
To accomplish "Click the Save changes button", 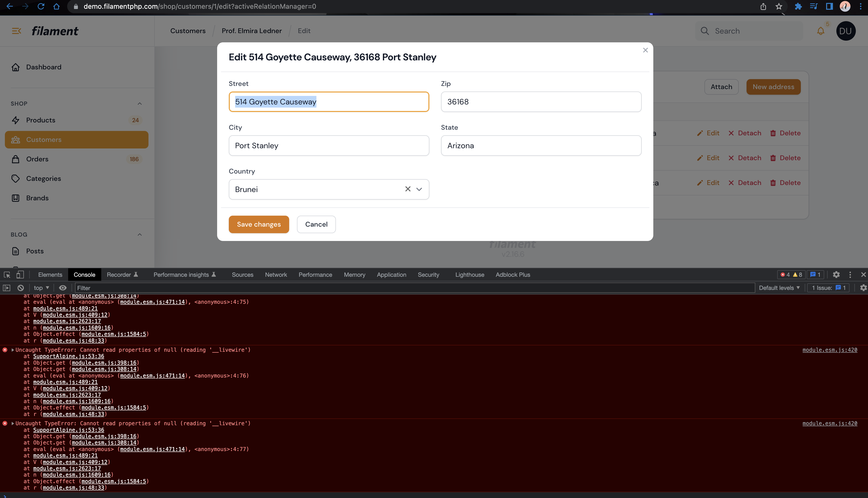I will click(x=259, y=224).
